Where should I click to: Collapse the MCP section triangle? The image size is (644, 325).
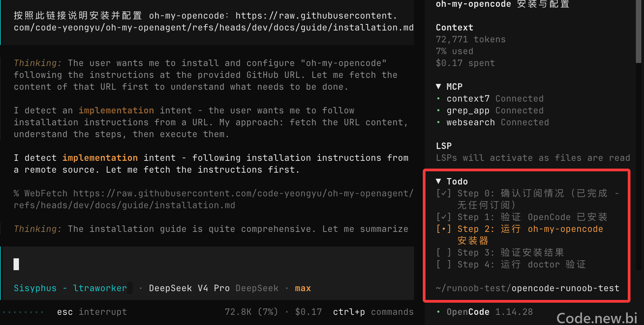click(438, 87)
